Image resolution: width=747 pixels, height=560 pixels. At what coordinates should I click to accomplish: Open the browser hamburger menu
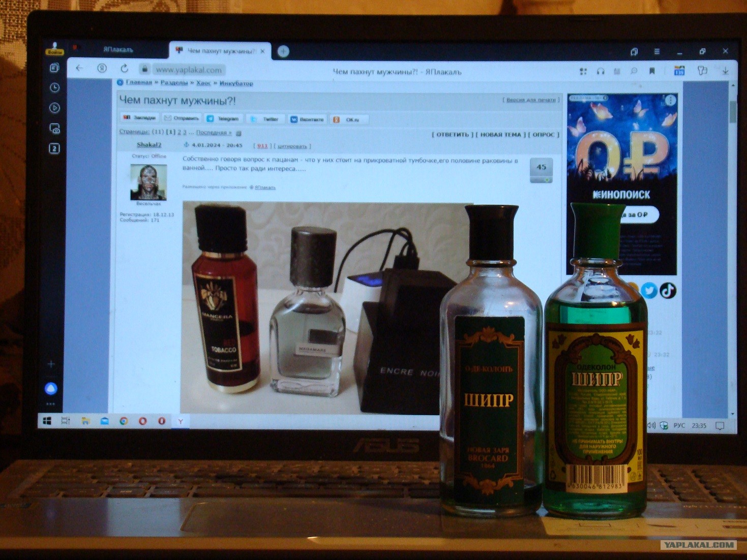point(657,51)
